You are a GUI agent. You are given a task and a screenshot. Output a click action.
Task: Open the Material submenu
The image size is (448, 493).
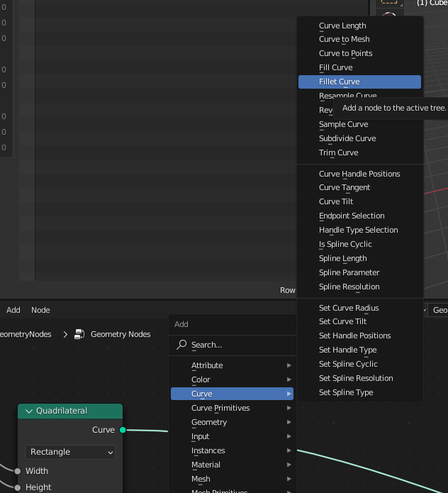click(x=232, y=465)
